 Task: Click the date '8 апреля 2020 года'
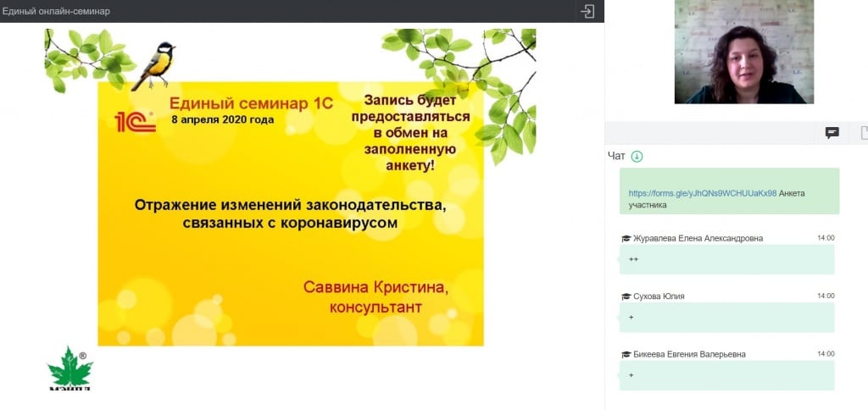tap(223, 119)
